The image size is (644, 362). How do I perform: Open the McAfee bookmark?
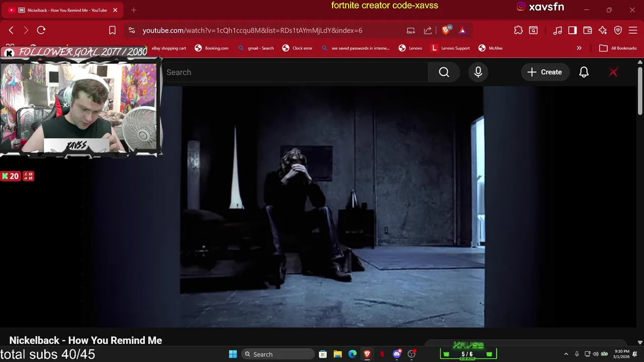491,48
